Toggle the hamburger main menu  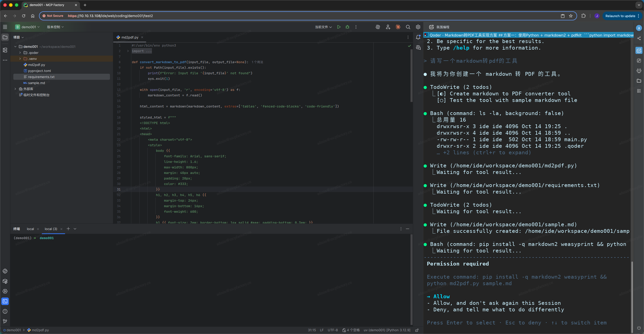pos(5,27)
